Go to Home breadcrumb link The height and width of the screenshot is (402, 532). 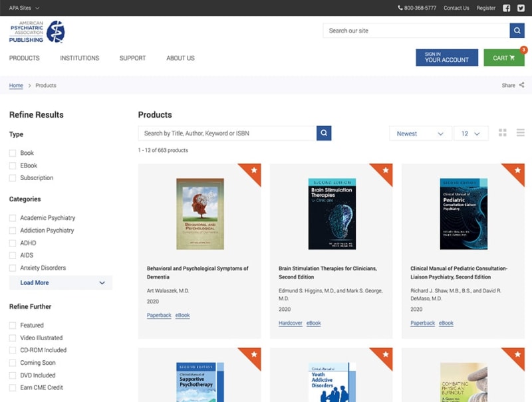pos(16,86)
